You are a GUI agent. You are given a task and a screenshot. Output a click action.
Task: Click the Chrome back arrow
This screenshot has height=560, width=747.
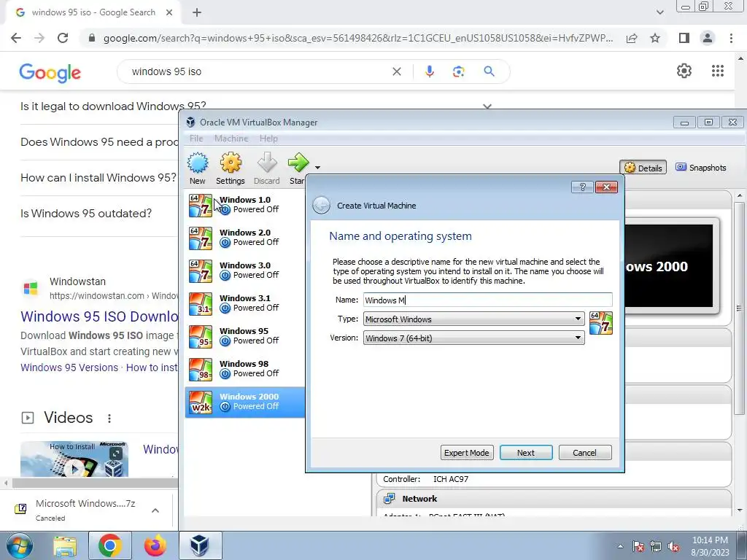16,38
